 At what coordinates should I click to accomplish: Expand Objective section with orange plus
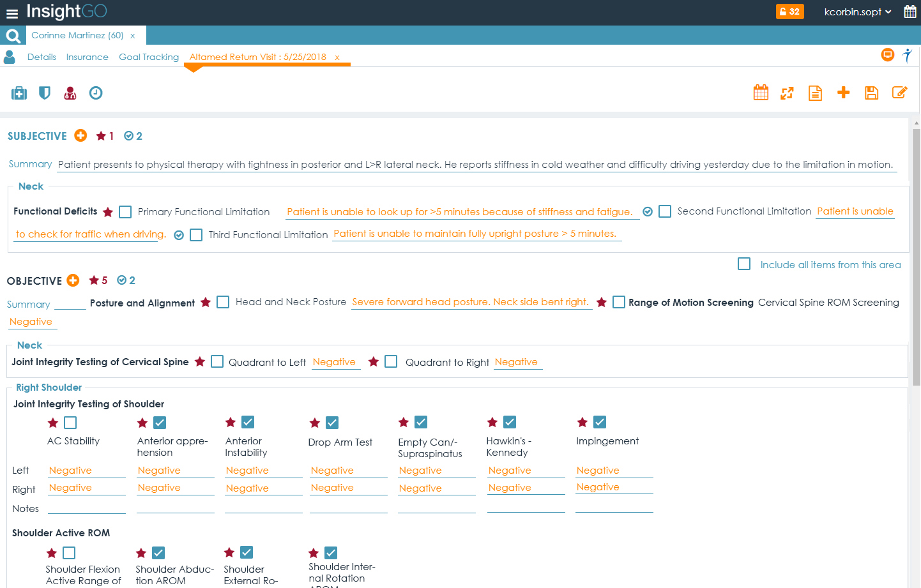pyautogui.click(x=73, y=280)
